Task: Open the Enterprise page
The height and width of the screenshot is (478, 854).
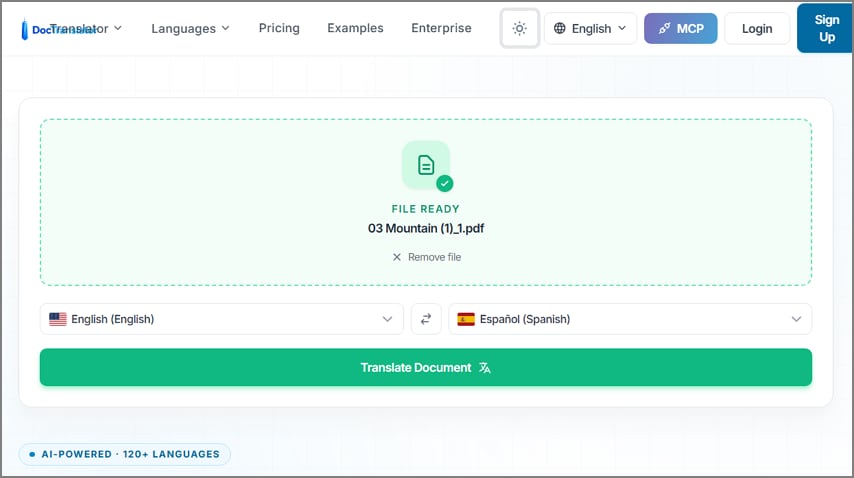Action: (441, 28)
